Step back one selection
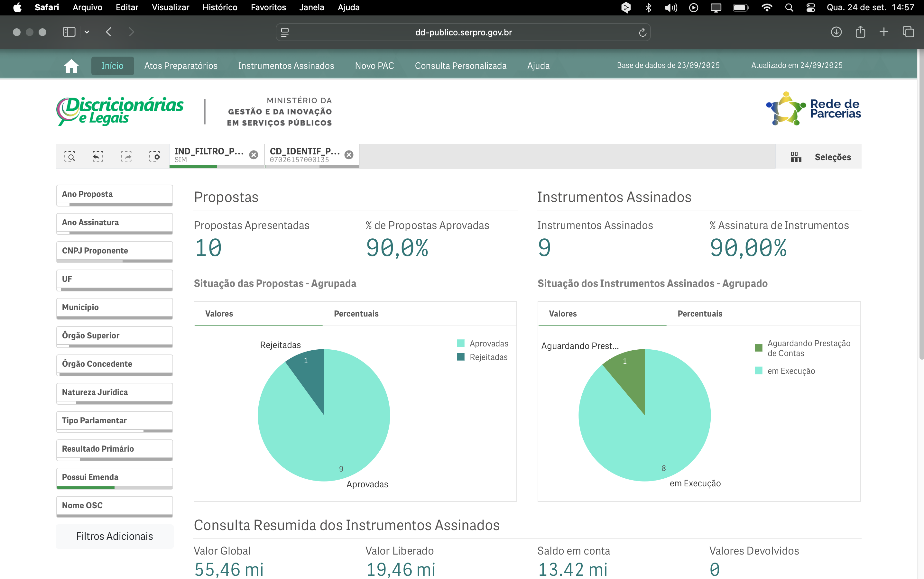The width and height of the screenshot is (924, 579). 98,156
